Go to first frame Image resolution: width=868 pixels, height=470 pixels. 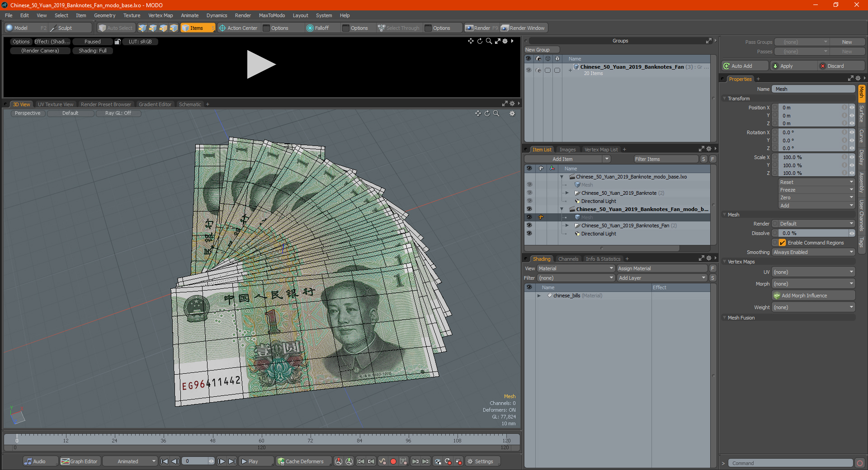tap(165, 461)
